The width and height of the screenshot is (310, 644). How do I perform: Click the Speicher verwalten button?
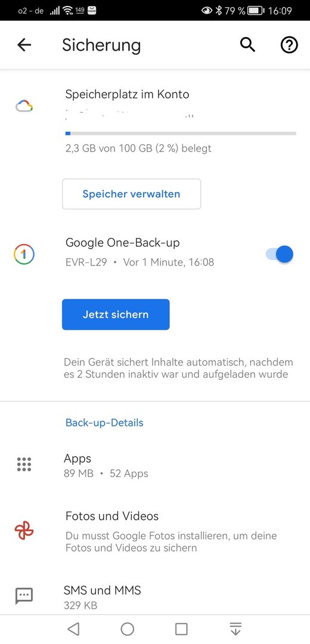[131, 194]
